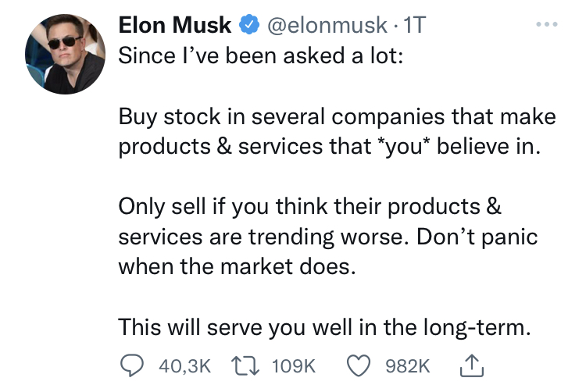Open the @elonmusk handle link
The width and height of the screenshot is (586, 392).
(326, 26)
